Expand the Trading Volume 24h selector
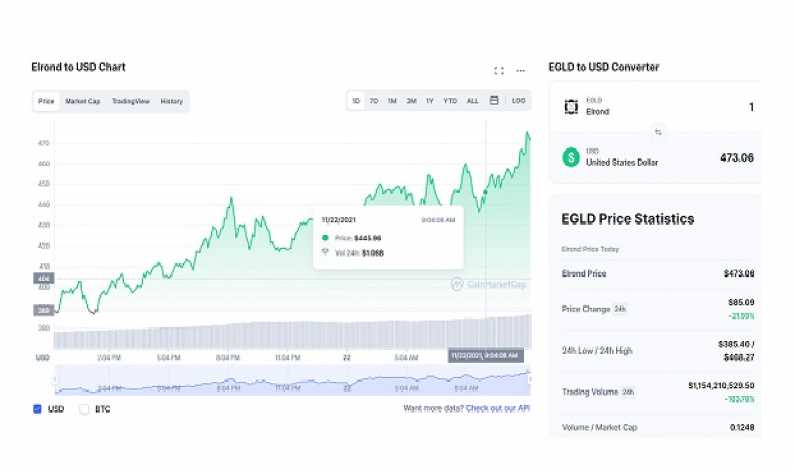The width and height of the screenshot is (795, 470). point(627,392)
